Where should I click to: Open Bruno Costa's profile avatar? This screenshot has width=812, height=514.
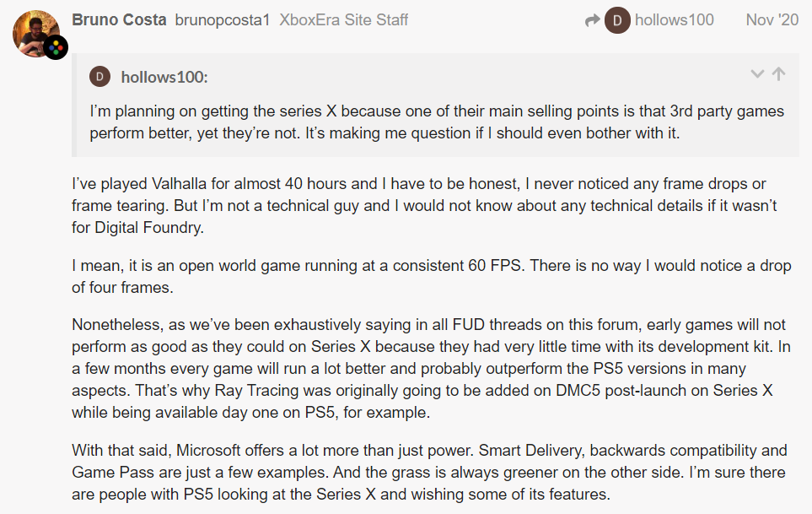coord(35,33)
